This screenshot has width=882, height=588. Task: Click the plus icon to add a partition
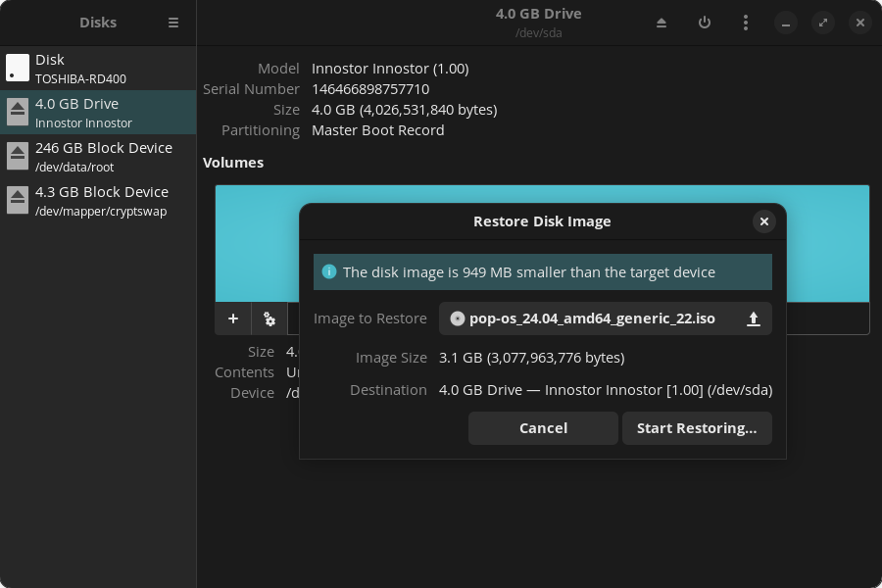pos(232,318)
